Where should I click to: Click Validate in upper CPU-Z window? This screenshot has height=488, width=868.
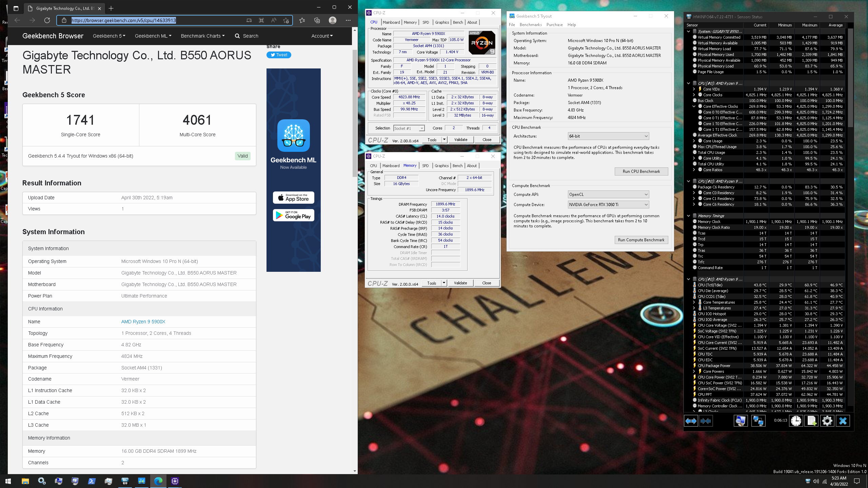pyautogui.click(x=460, y=140)
